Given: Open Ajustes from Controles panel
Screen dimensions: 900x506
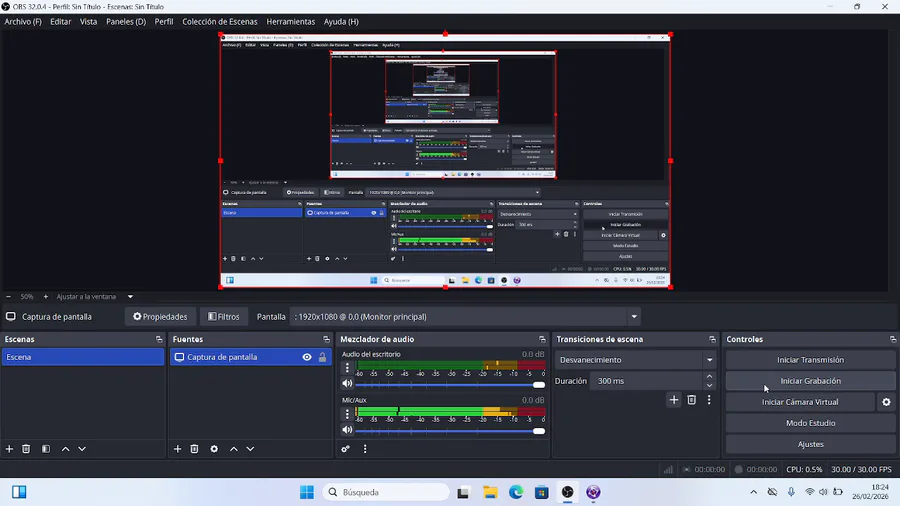Looking at the screenshot, I should (810, 444).
